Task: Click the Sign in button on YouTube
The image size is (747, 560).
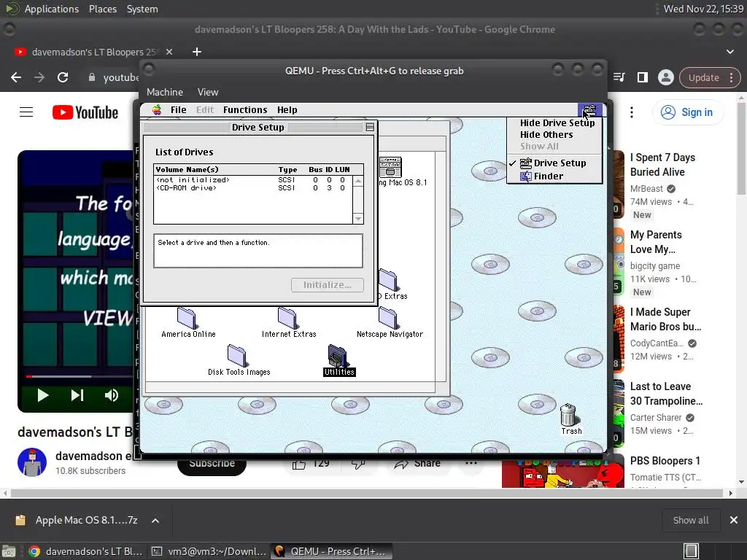Action: point(686,112)
